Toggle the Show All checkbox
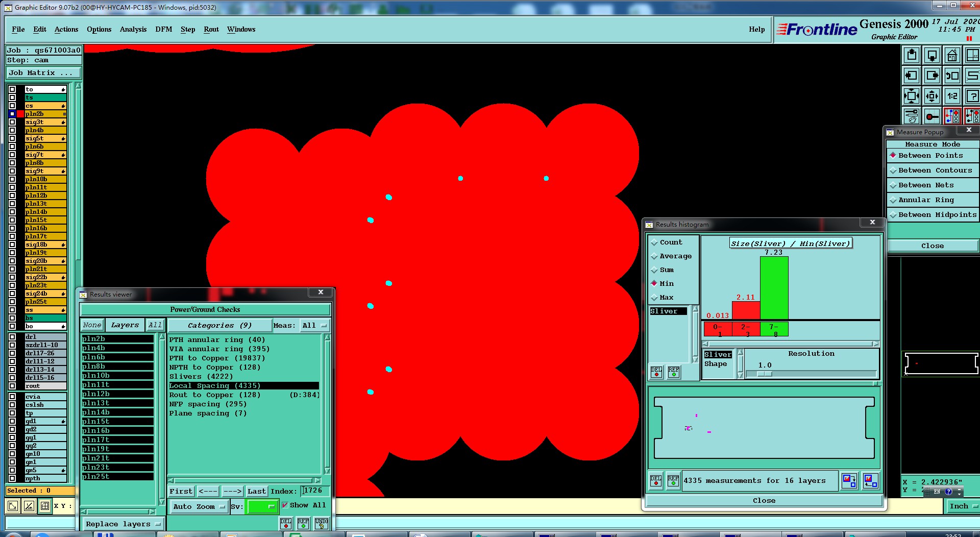 pyautogui.click(x=285, y=505)
